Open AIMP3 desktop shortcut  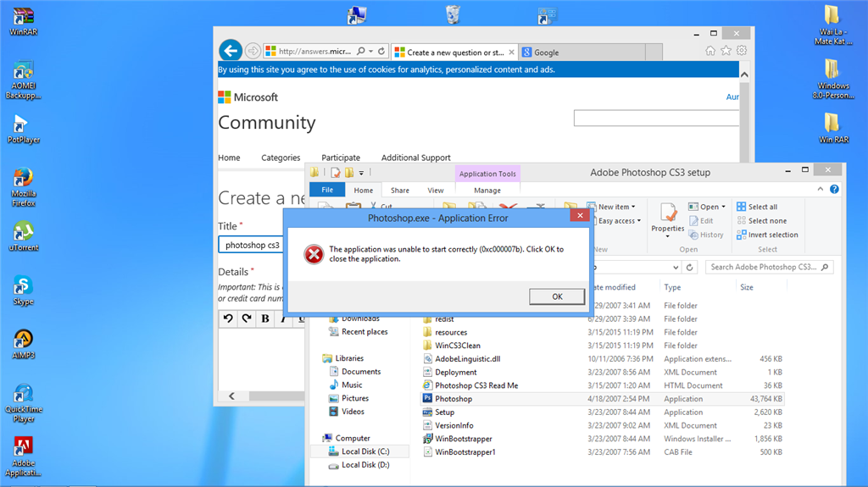tap(23, 344)
